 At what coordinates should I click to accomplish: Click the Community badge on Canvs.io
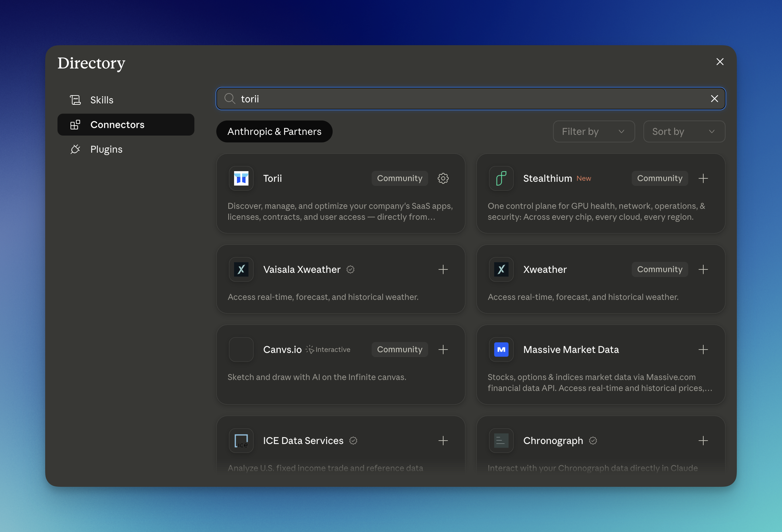pyautogui.click(x=400, y=350)
